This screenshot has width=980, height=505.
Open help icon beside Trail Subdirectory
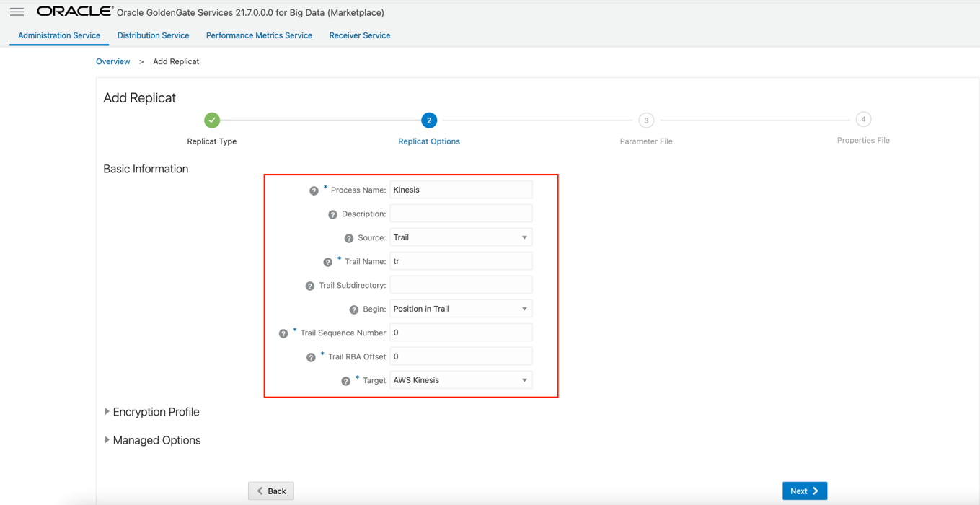tap(310, 286)
